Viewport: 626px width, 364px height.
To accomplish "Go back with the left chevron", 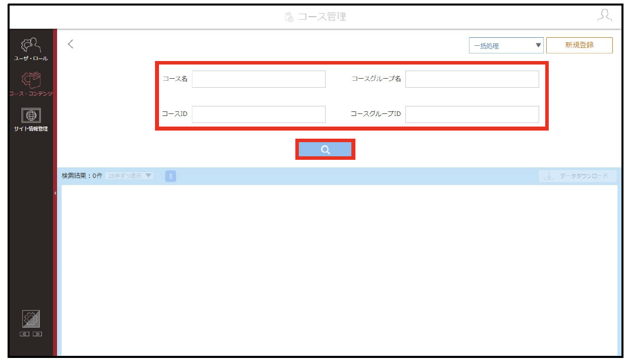I will click(x=71, y=44).
